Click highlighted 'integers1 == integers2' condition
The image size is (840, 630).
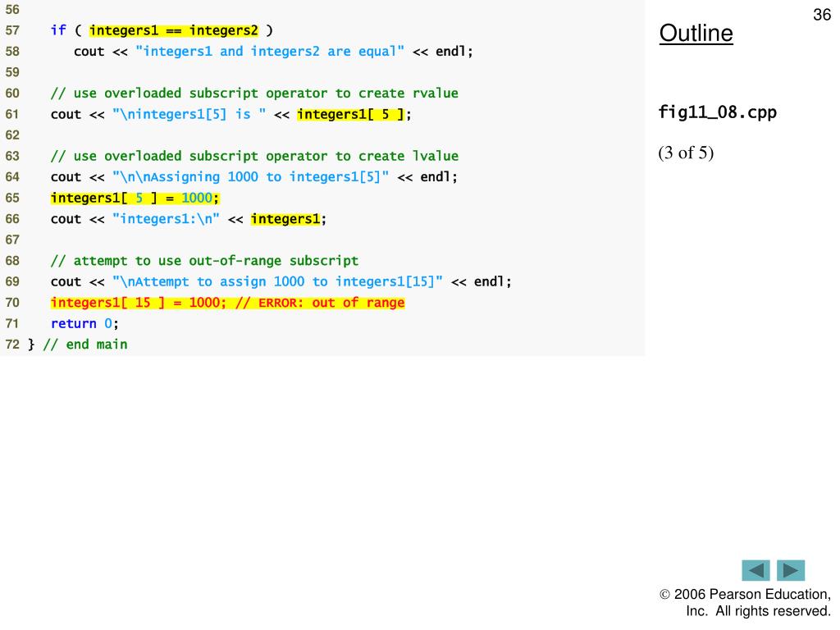(174, 30)
